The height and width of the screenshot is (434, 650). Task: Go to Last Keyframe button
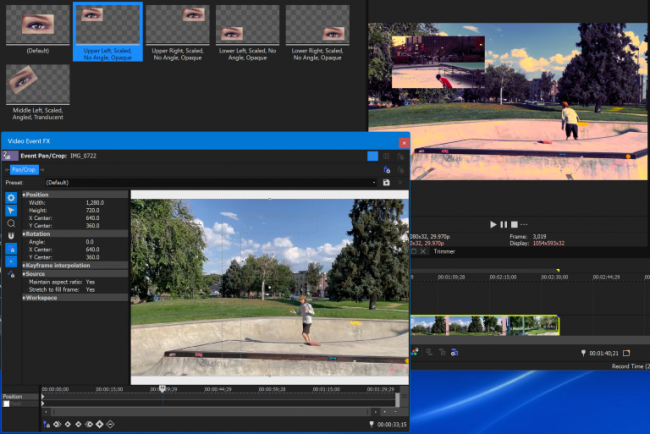89,424
